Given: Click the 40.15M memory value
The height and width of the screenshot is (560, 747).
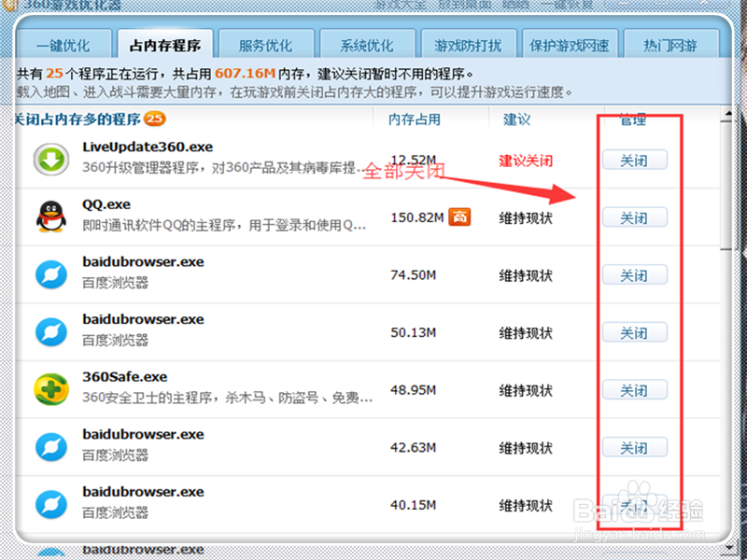Looking at the screenshot, I should point(413,505).
